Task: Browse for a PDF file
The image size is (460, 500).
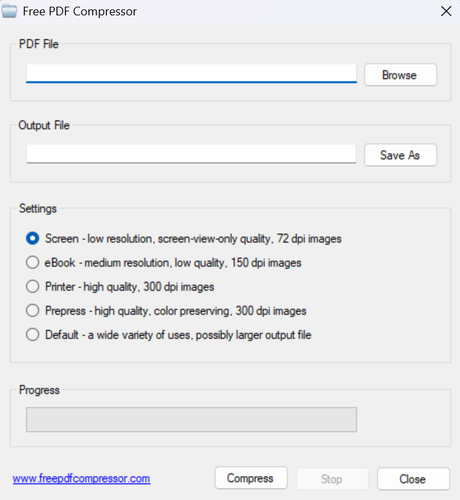Action: click(400, 75)
